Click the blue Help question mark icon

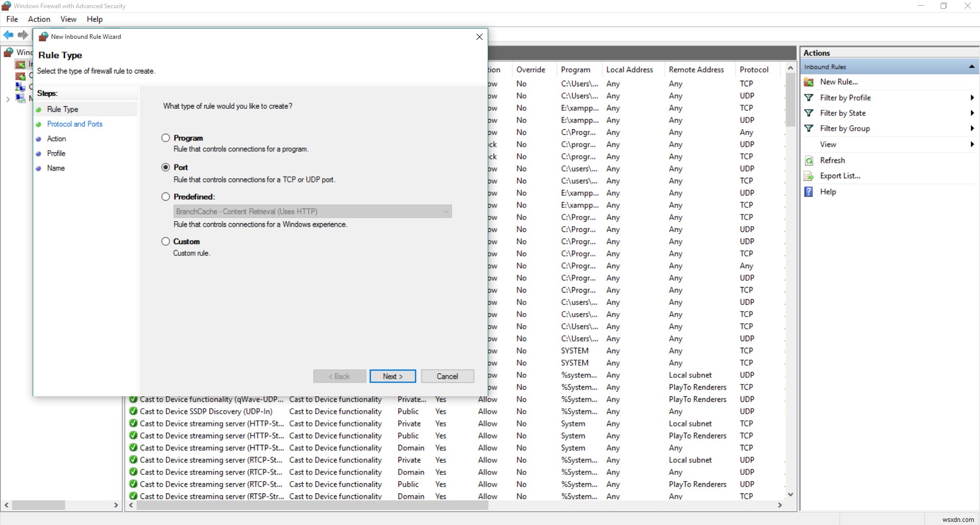tap(809, 192)
